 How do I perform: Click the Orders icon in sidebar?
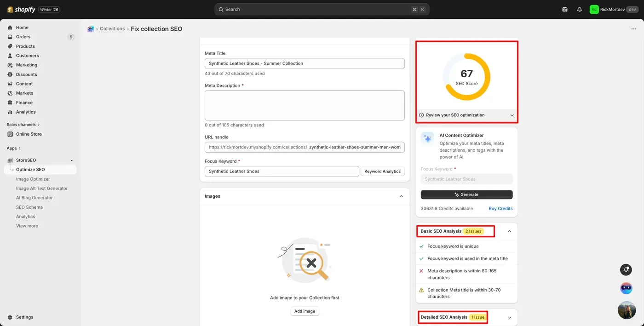pyautogui.click(x=10, y=37)
